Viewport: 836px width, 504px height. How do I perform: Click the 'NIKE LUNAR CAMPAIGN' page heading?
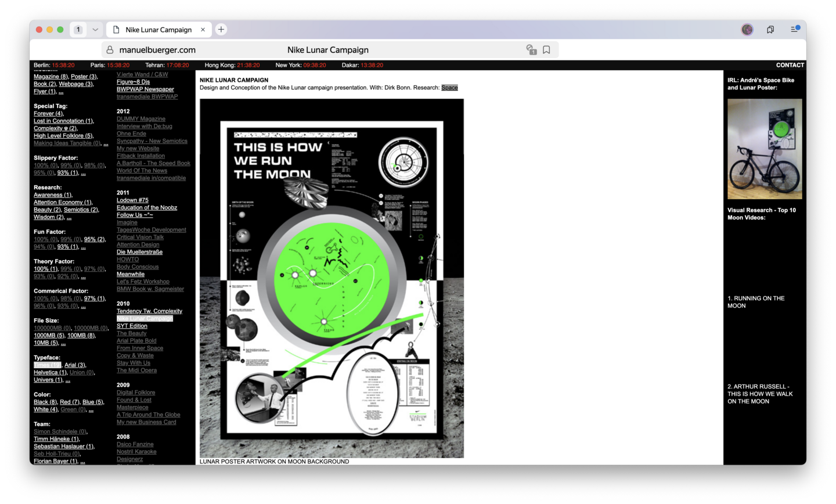coord(234,80)
